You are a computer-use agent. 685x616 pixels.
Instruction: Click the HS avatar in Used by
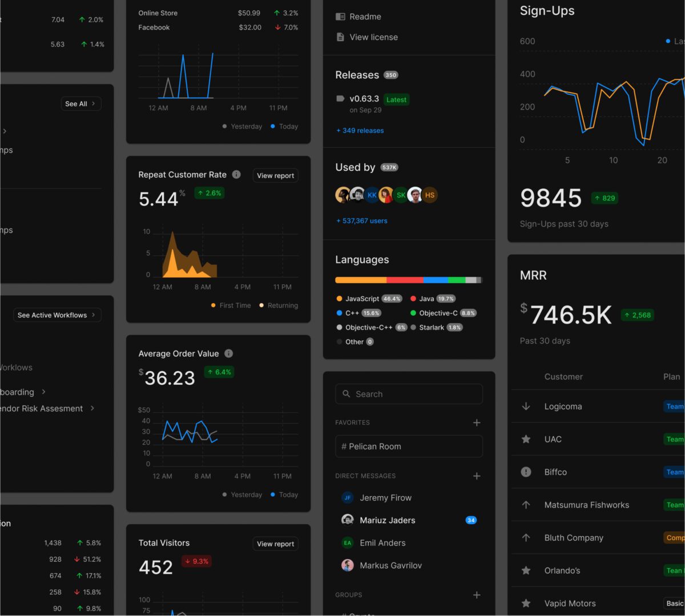point(430,195)
